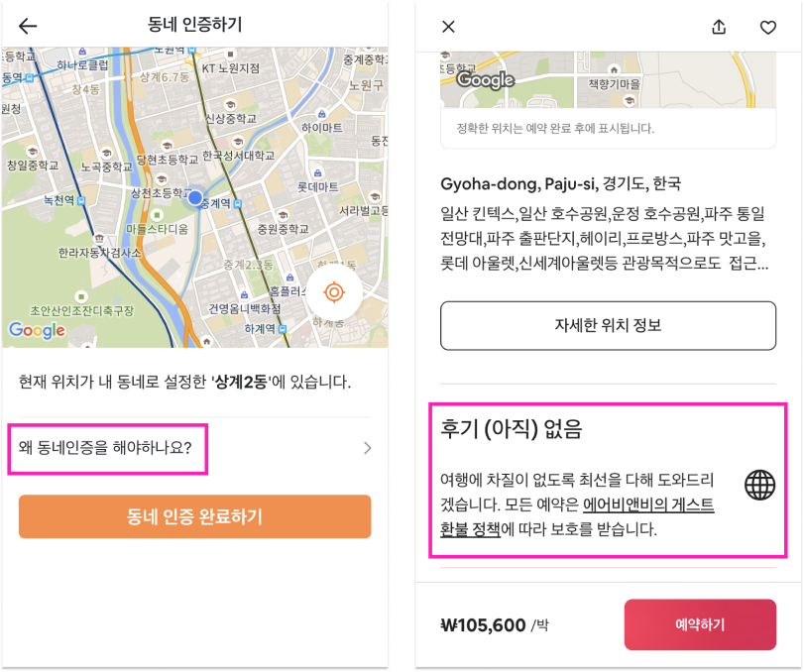Close the listing with the X icon
The width and height of the screenshot is (804, 672).
pos(448,27)
